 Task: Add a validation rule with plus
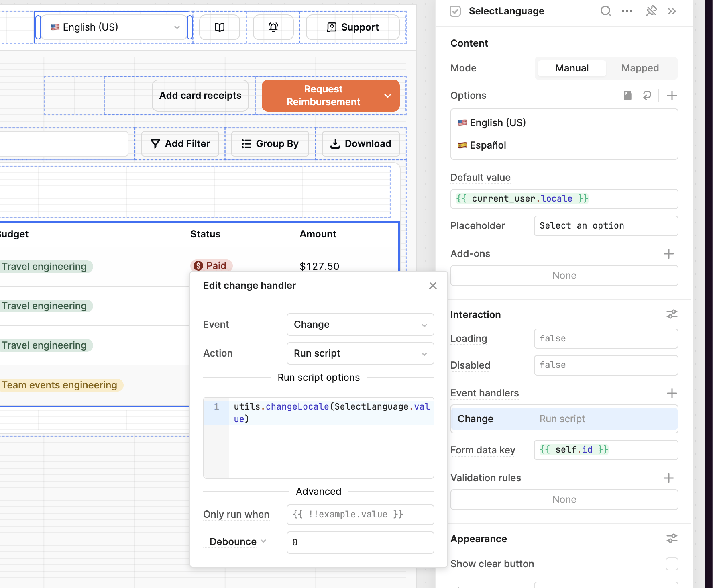[669, 478]
